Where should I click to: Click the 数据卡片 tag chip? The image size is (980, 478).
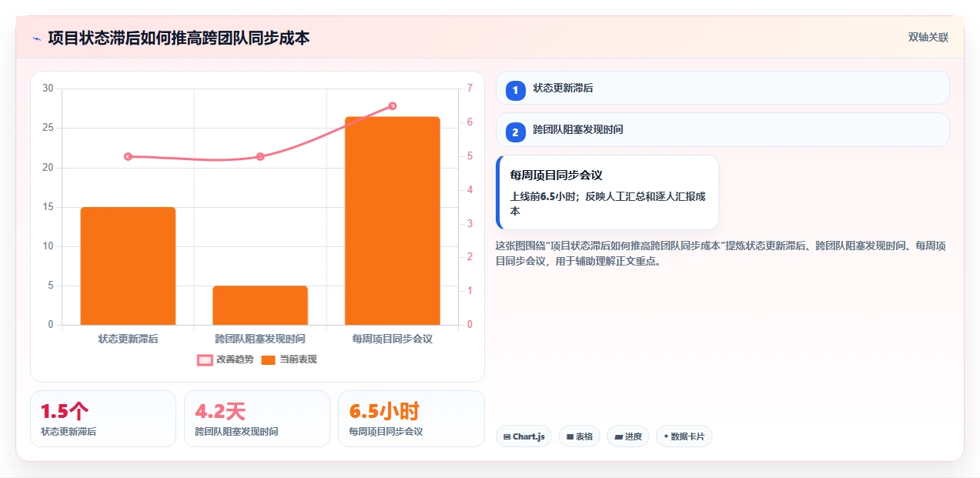[x=684, y=436]
